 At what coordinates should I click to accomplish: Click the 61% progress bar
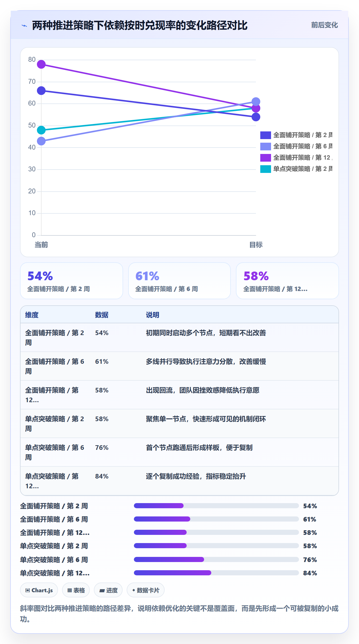coord(216,519)
